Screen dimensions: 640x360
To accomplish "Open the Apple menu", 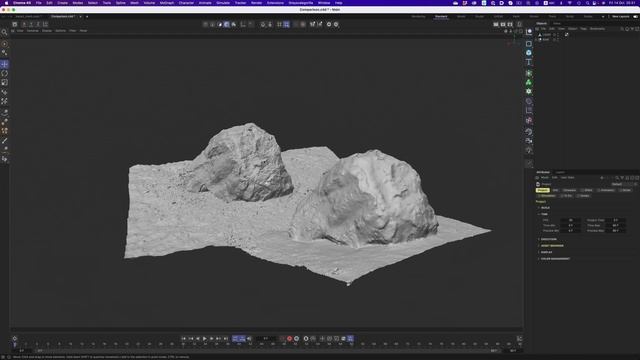I will pos(6,3).
